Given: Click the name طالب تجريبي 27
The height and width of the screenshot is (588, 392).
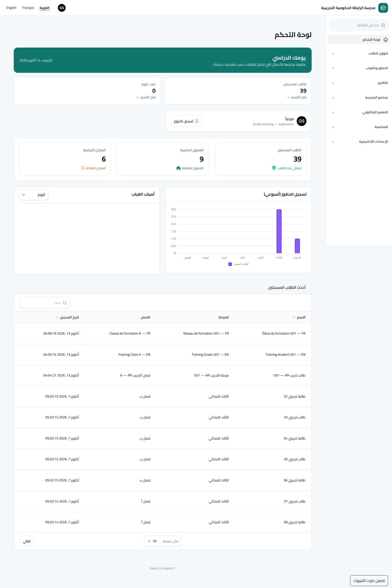Looking at the screenshot, I should click(294, 501).
